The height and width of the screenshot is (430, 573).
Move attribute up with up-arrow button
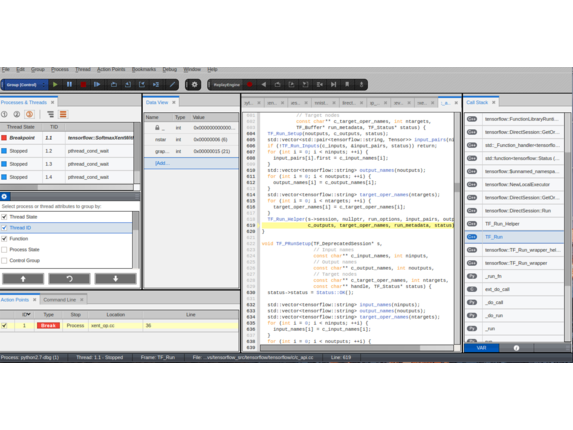pyautogui.click(x=23, y=279)
